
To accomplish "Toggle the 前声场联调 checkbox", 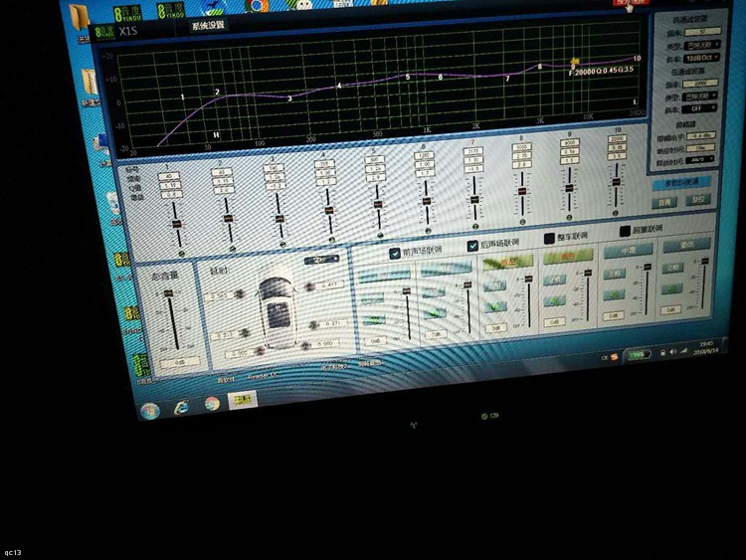I will click(x=395, y=252).
